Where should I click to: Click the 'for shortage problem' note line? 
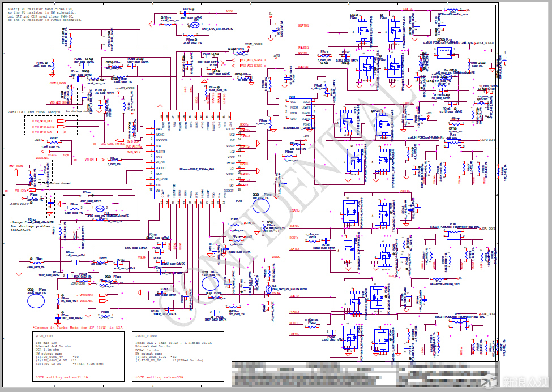(x=30, y=226)
